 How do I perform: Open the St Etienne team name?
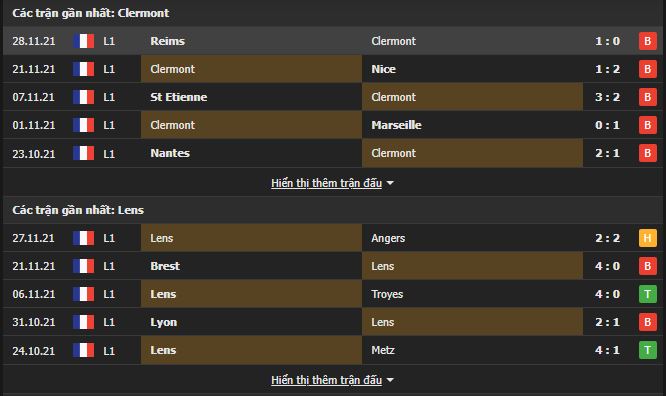pos(179,97)
